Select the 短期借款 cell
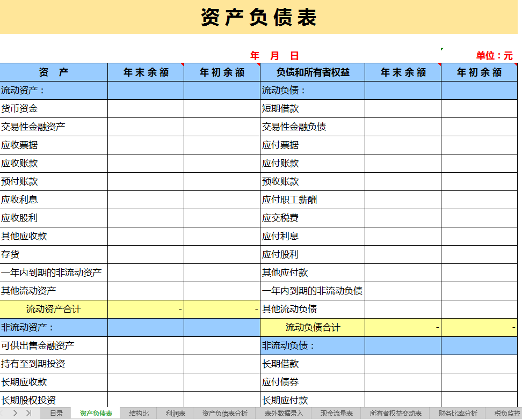Image resolution: width=522 pixels, height=420 pixels. (x=313, y=108)
